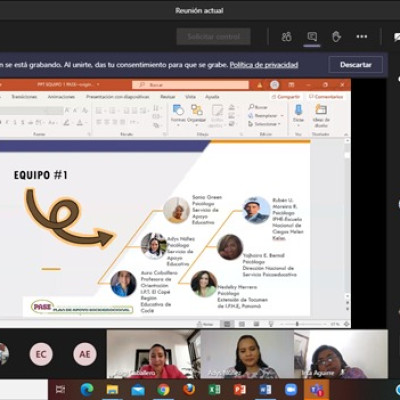Open more actions ellipsis menu
The height and width of the screenshot is (400, 400).
click(x=362, y=37)
